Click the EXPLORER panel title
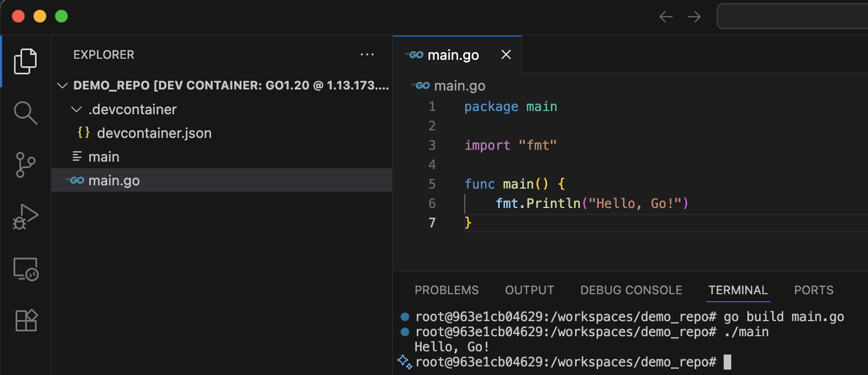 pos(104,54)
